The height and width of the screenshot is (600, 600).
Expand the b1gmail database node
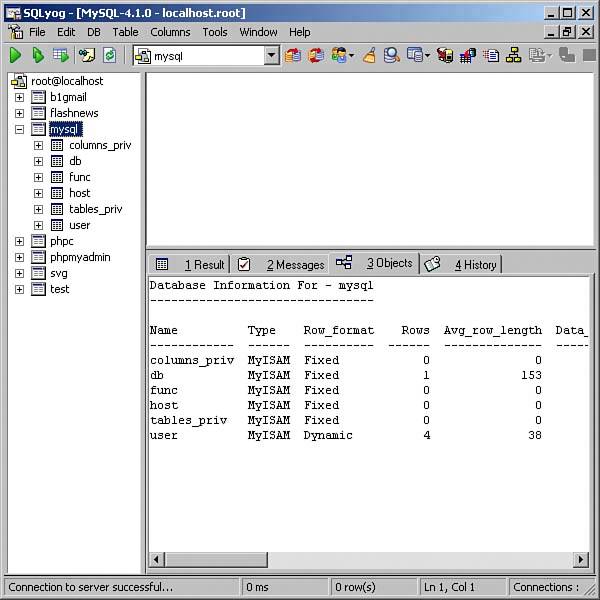click(x=19, y=97)
